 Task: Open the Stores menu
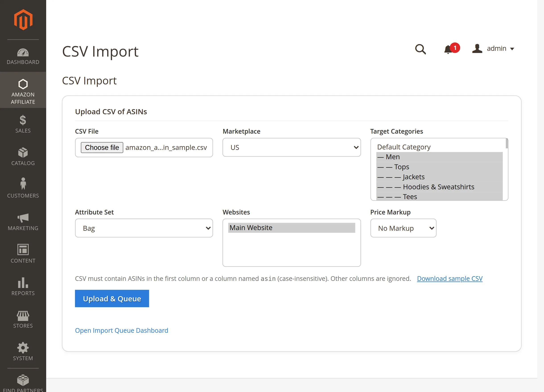(x=23, y=320)
